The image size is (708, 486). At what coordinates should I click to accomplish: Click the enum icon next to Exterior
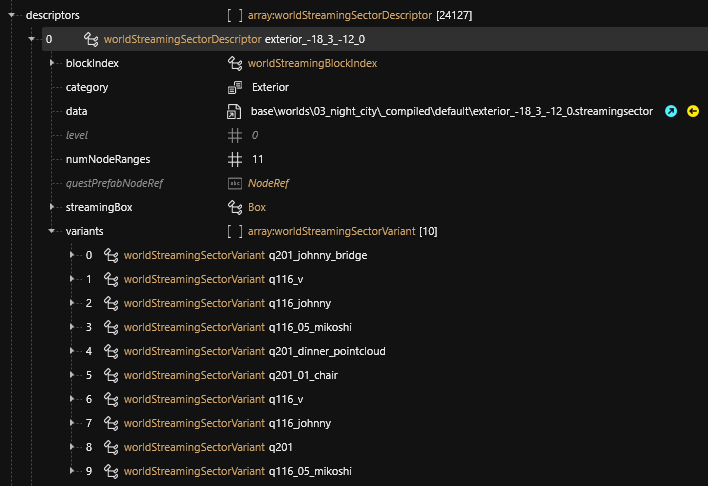coord(235,87)
